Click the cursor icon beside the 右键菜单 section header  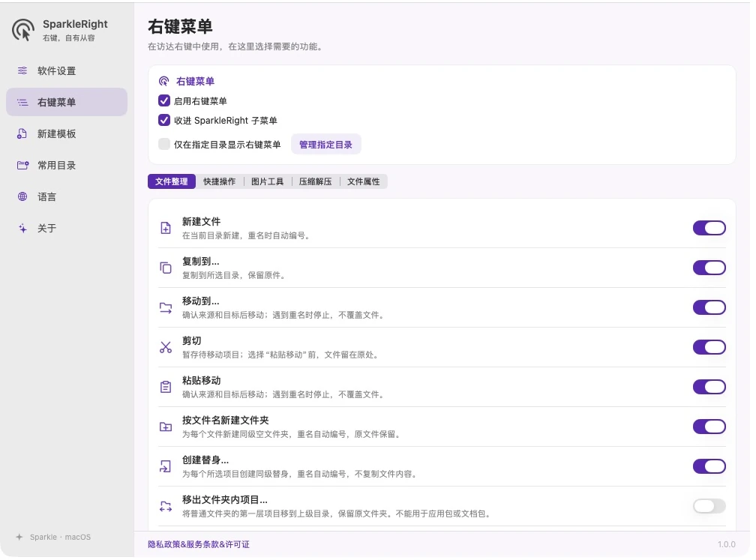click(x=164, y=81)
